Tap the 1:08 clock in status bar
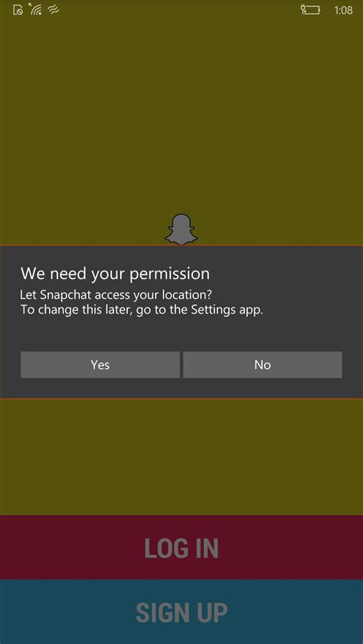This screenshot has height=644, width=363. [x=343, y=10]
